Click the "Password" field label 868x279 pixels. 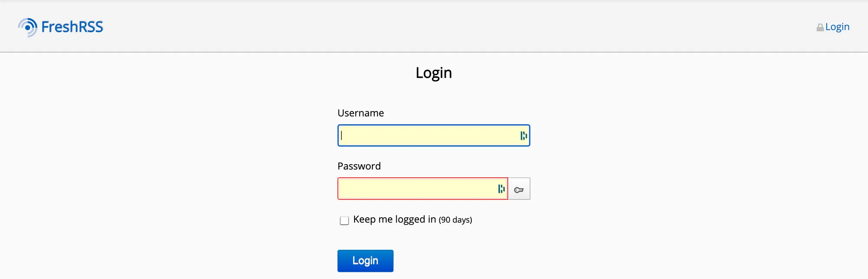tap(359, 166)
